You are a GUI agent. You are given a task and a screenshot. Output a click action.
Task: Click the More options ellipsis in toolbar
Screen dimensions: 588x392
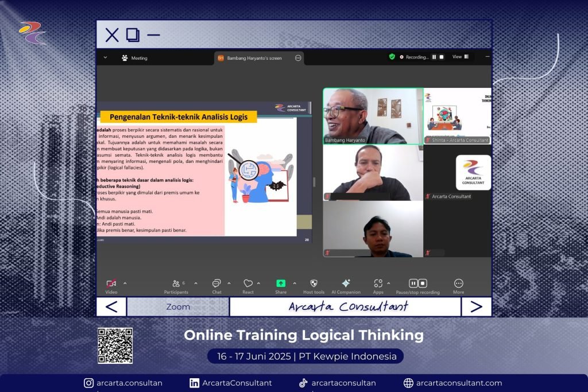(x=458, y=284)
